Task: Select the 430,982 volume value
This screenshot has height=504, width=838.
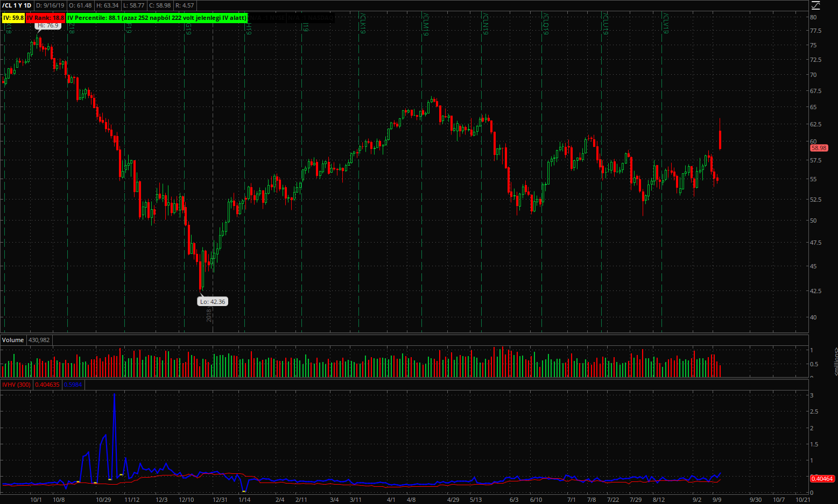Action: 39,340
